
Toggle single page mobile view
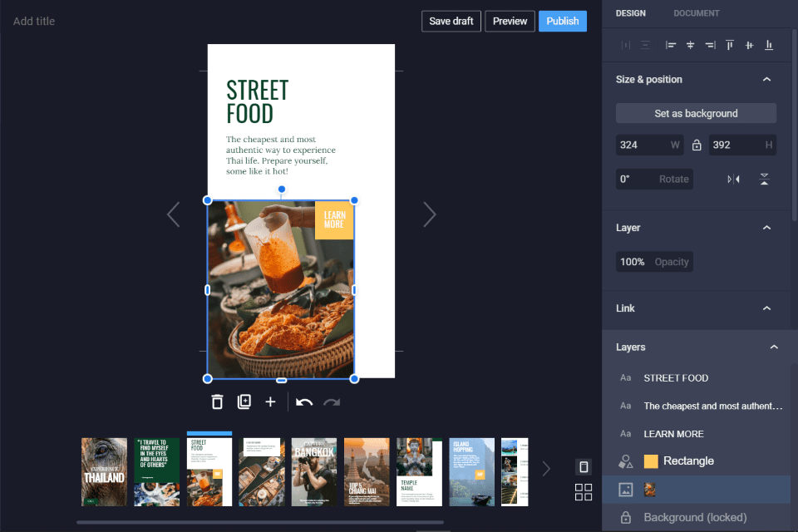(584, 467)
